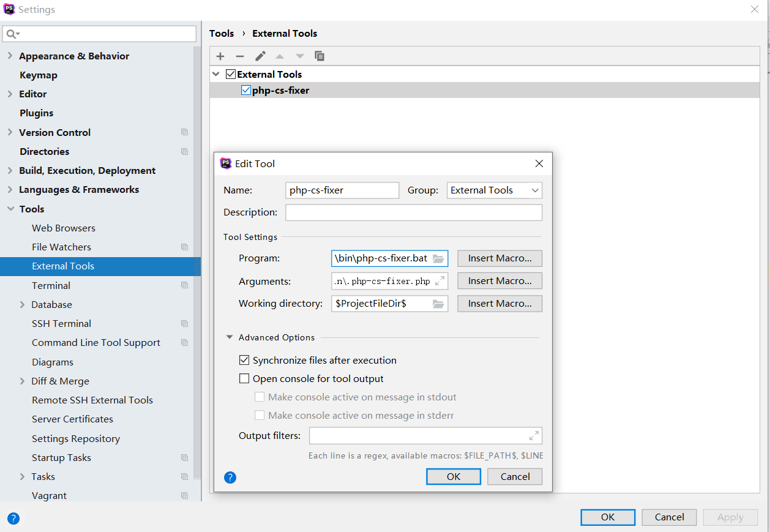
Task: Click the Copy tool icon
Action: (x=320, y=56)
